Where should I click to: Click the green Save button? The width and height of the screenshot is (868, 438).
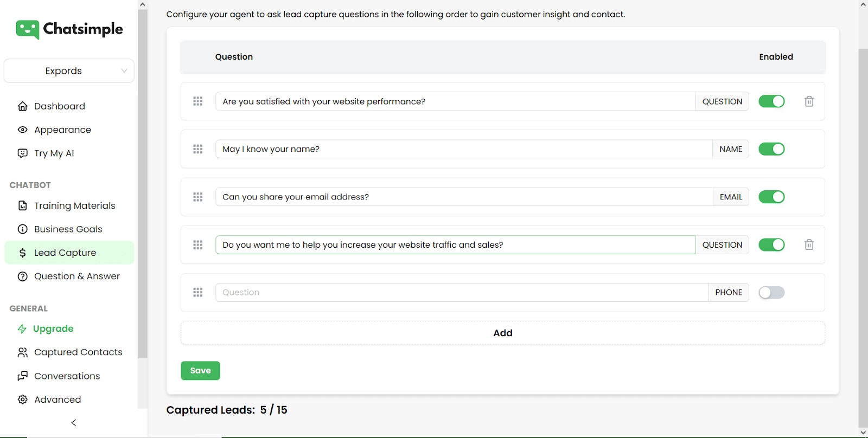[x=200, y=371]
